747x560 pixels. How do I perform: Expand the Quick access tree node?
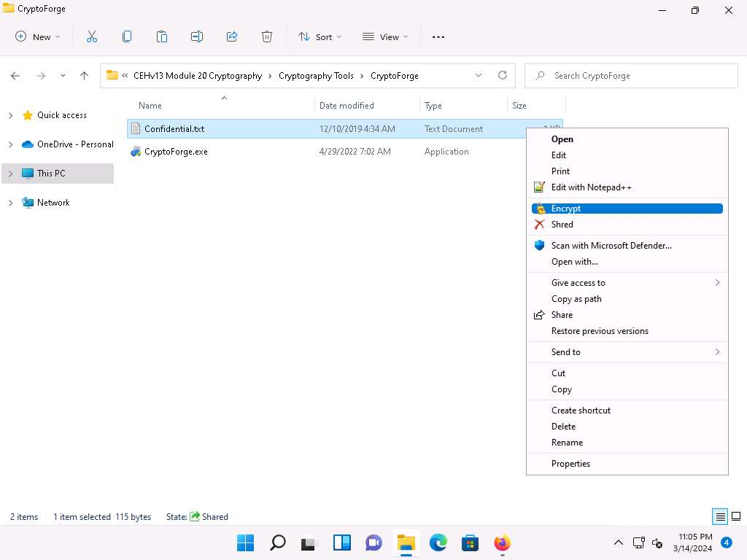pos(10,115)
